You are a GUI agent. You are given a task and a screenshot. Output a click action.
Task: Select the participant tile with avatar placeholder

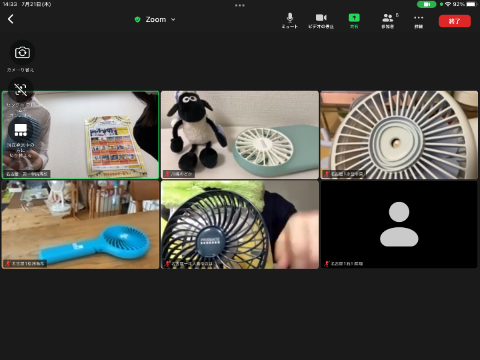399,224
